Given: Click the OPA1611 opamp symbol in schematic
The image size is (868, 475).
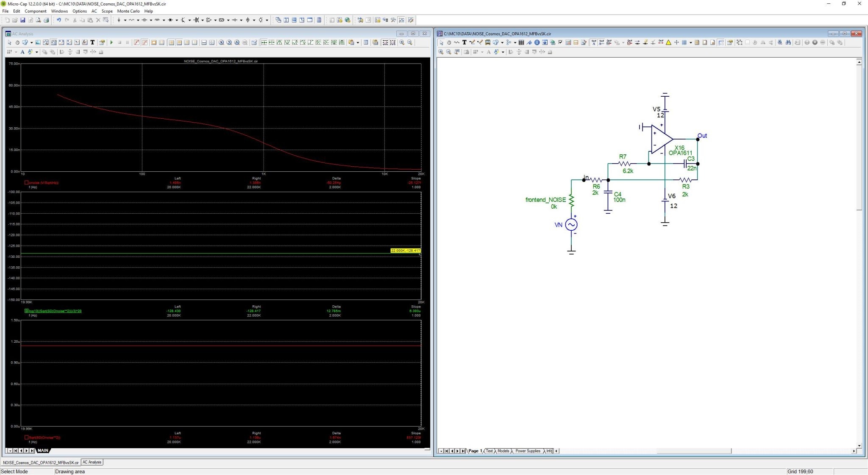Looking at the screenshot, I should pos(662,139).
